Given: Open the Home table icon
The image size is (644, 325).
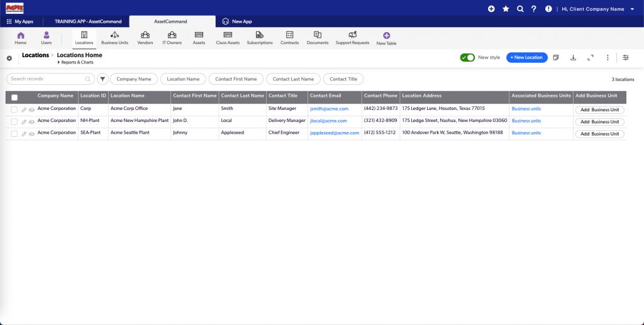Looking at the screenshot, I should pyautogui.click(x=21, y=35).
